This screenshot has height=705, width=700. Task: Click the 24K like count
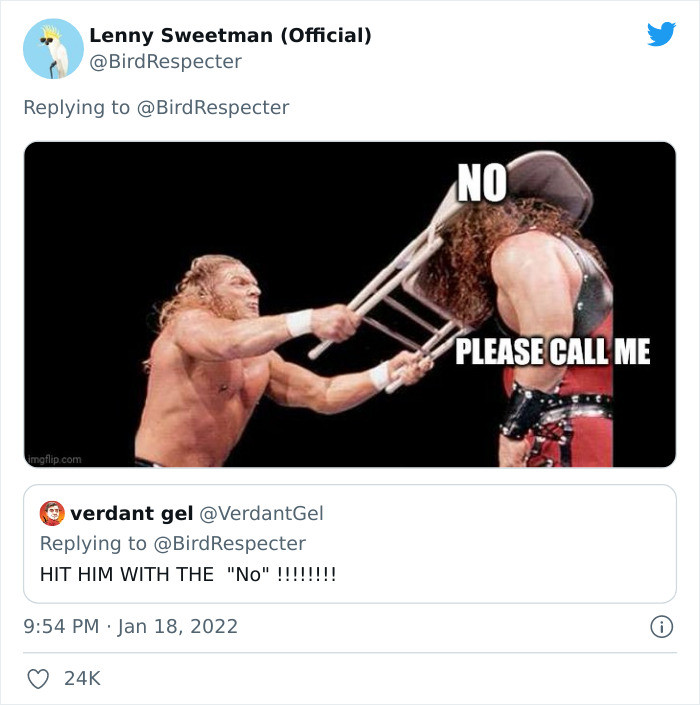click(82, 679)
